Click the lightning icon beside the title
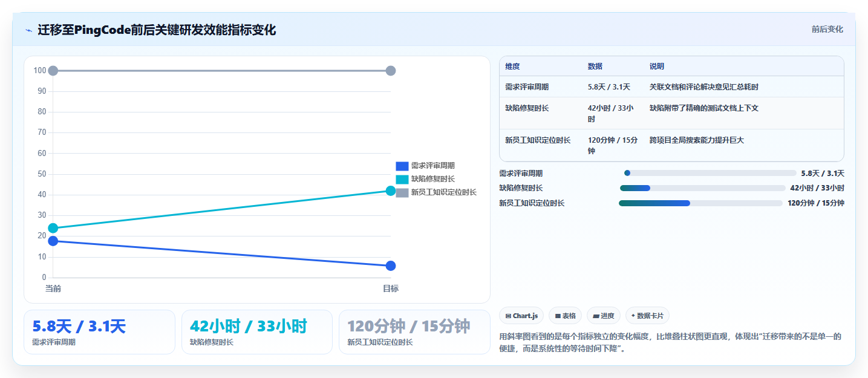 pos(29,30)
